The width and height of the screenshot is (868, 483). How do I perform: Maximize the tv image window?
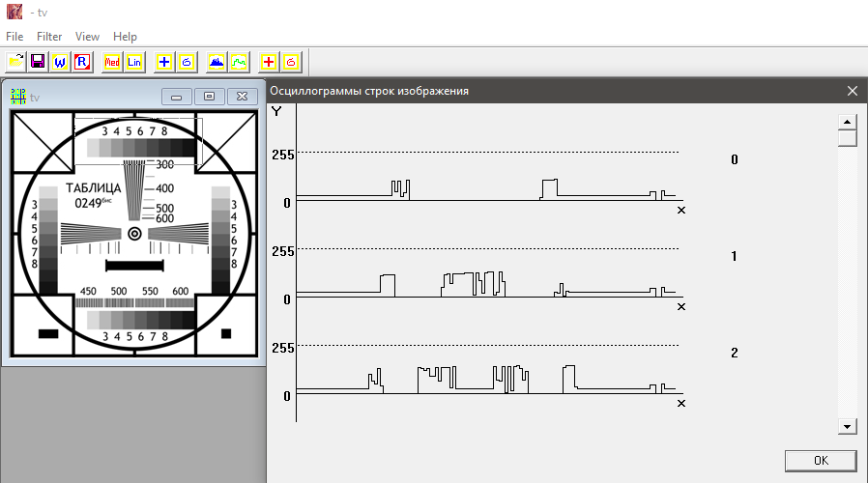[209, 97]
